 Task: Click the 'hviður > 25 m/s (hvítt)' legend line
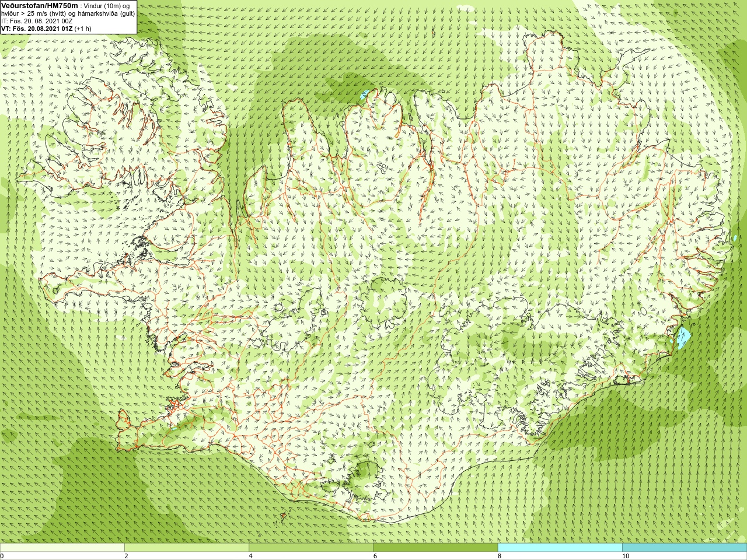tap(68, 13)
